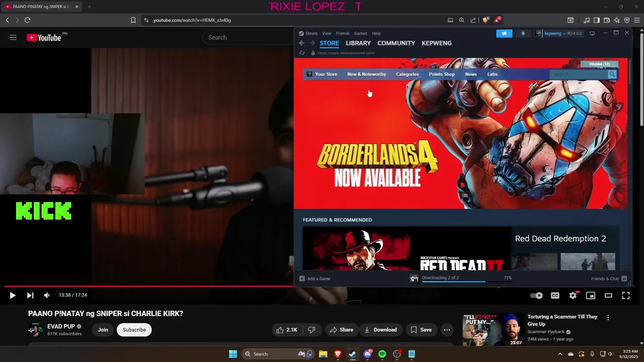The width and height of the screenshot is (644, 362).
Task: Open Brave VPN shield icon
Action: (x=627, y=20)
